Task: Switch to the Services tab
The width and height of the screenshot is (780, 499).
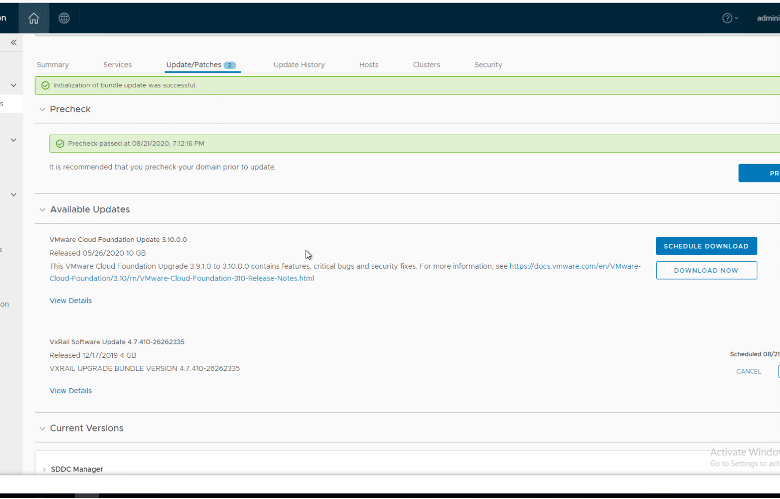Action: [117, 65]
